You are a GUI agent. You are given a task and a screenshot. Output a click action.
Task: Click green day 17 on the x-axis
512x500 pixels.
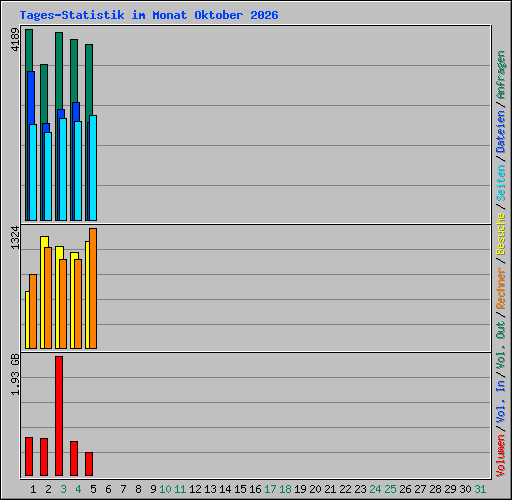click(x=270, y=489)
